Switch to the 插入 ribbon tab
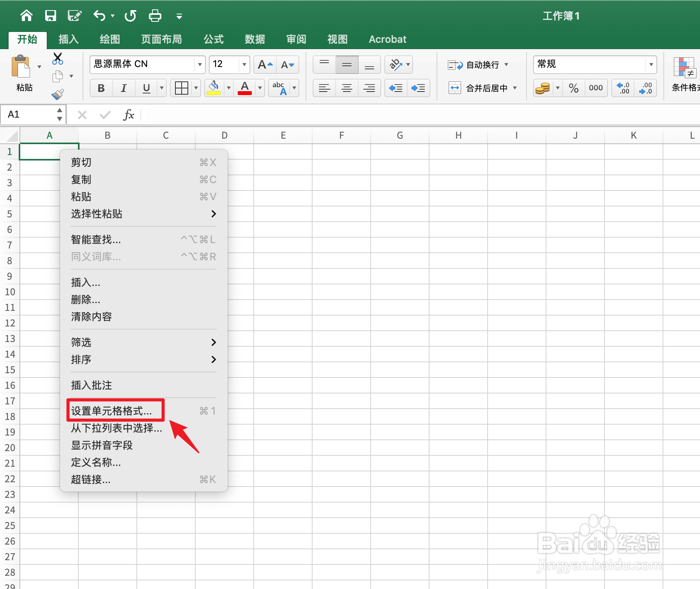 [68, 39]
